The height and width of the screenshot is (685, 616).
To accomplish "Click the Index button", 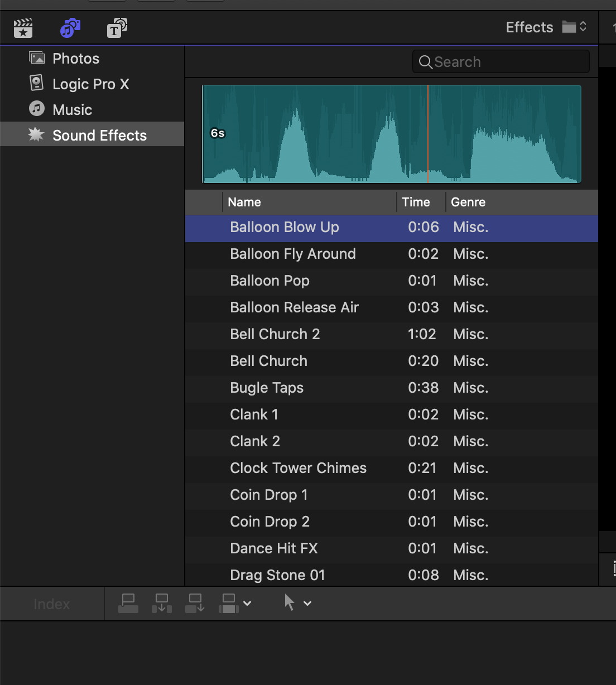I will pos(52,604).
